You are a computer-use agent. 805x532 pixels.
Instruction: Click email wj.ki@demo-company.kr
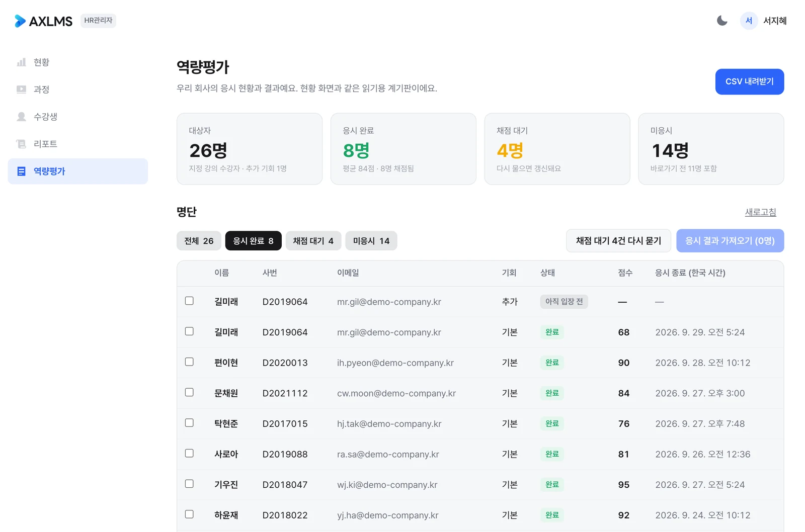coord(387,485)
